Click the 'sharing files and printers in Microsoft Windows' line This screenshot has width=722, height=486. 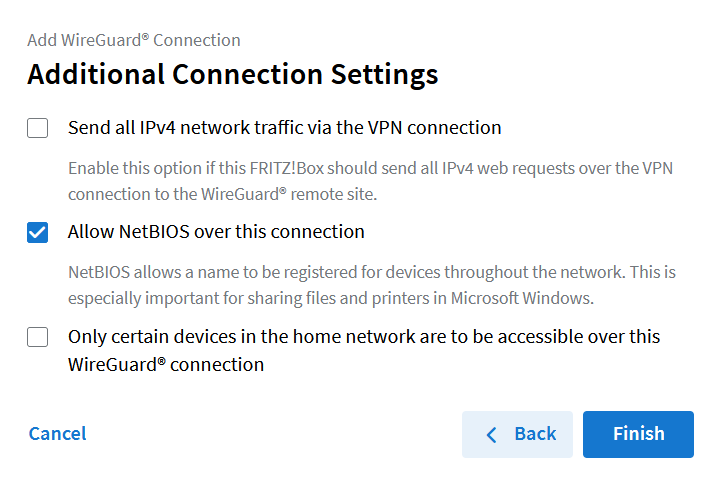point(331,299)
